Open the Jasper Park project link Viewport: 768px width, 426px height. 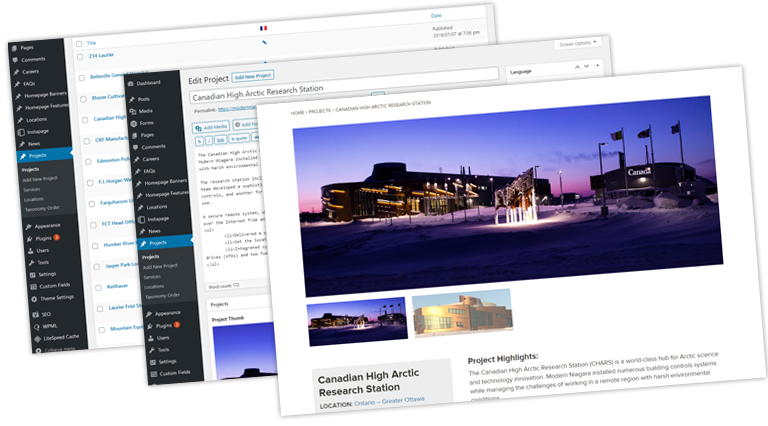(121, 265)
